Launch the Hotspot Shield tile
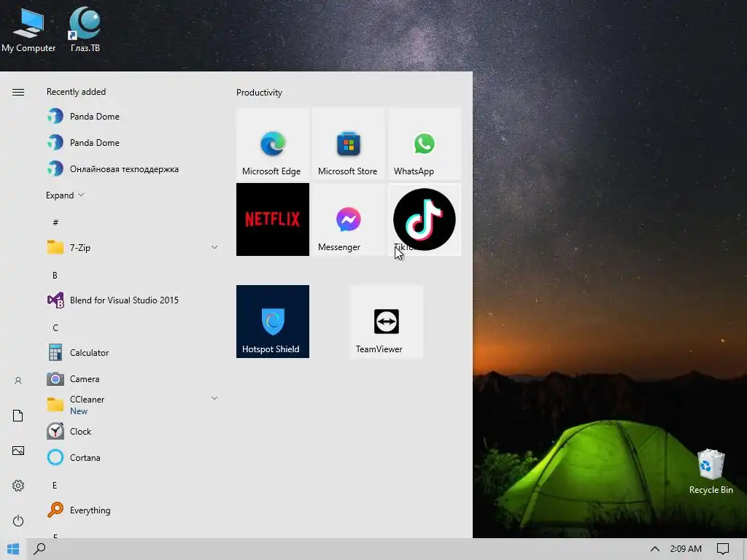Screen dimensions: 747x560 click(273, 322)
